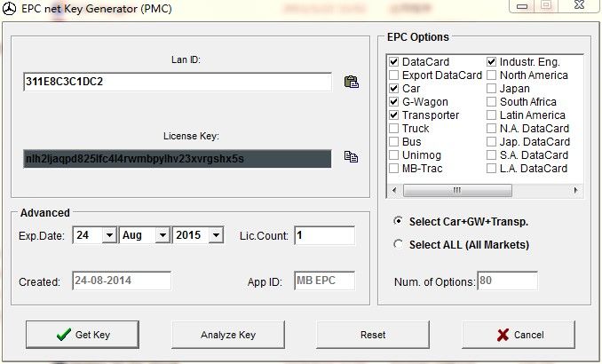Enable the Export DataCard checkbox
Viewport: 602px width, 364px height.
393,75
